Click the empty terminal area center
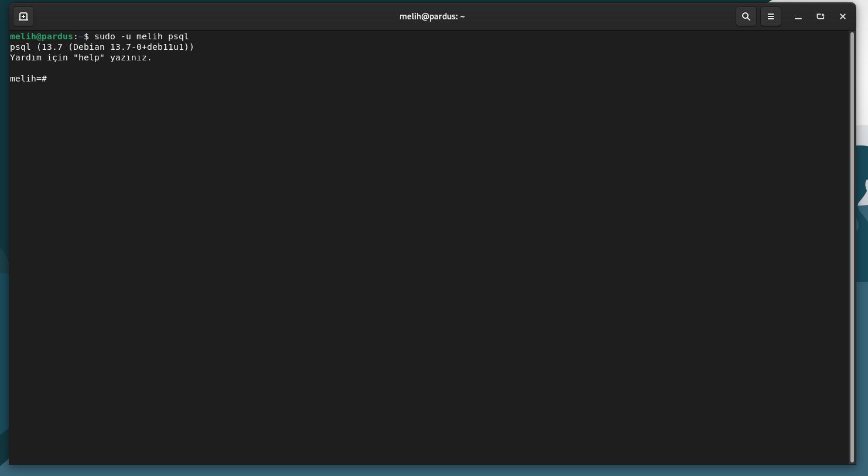The image size is (868, 476). point(428,264)
